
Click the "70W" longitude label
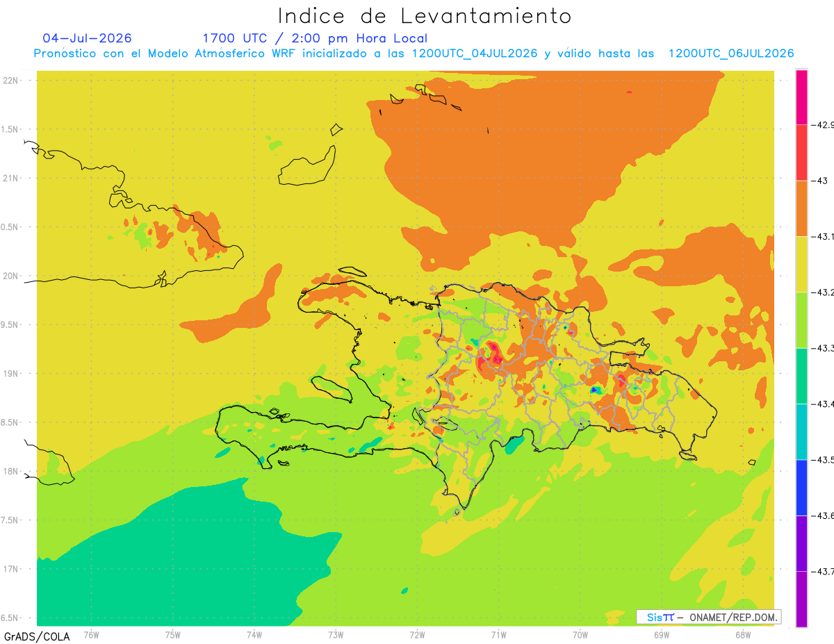click(580, 634)
